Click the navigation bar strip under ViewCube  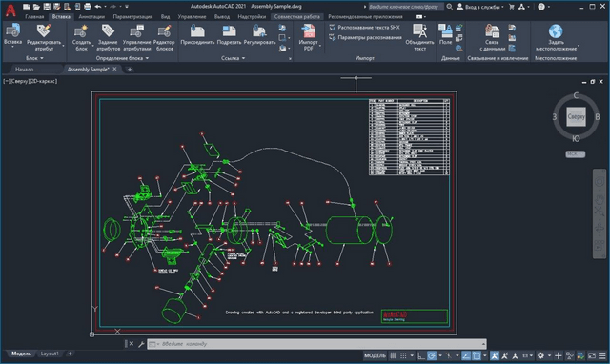click(600, 213)
